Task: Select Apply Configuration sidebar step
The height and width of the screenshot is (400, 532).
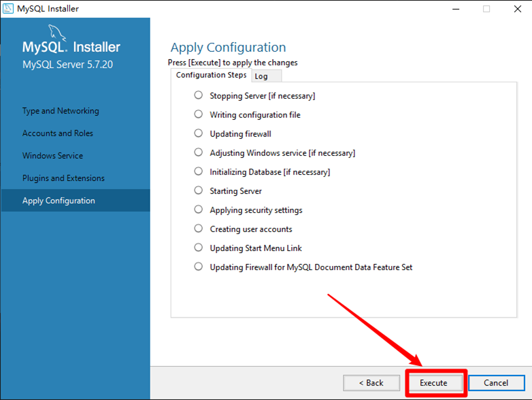Action: click(76, 201)
